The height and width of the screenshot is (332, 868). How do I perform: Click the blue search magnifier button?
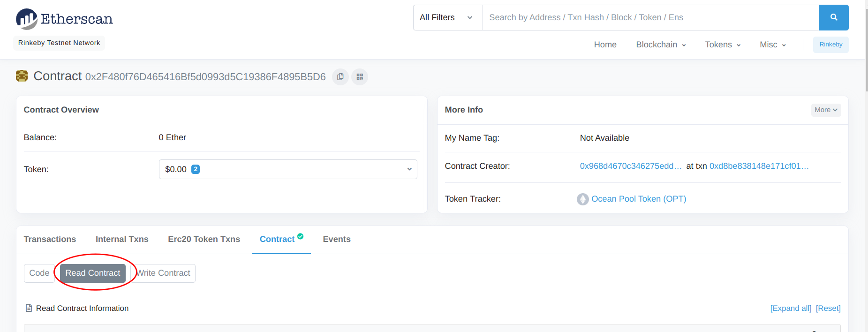click(833, 17)
